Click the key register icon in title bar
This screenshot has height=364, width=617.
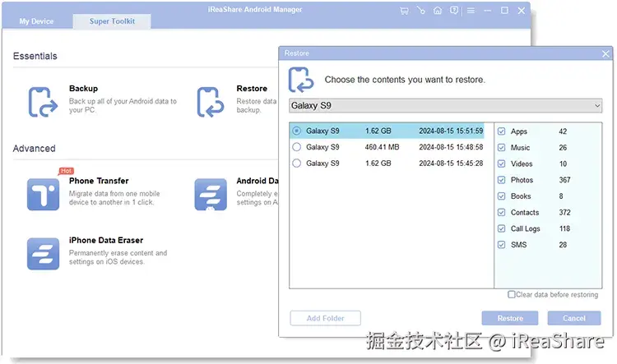point(421,11)
